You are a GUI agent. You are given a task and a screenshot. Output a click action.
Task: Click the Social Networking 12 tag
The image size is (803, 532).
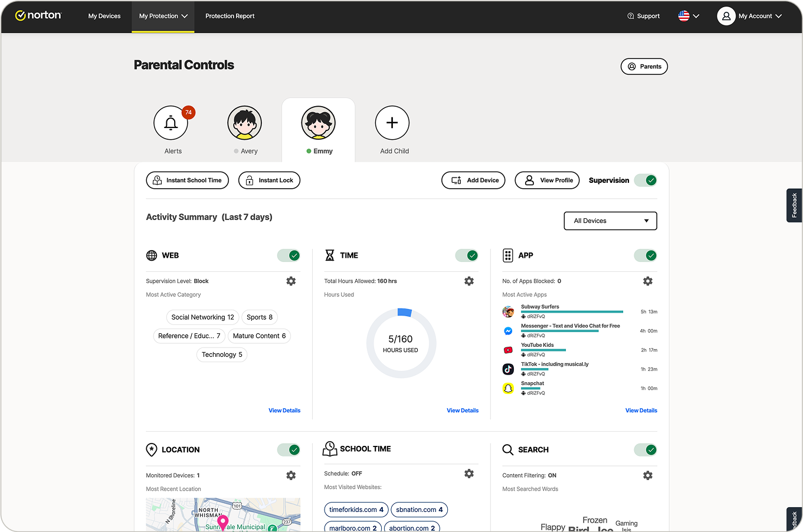[202, 317]
